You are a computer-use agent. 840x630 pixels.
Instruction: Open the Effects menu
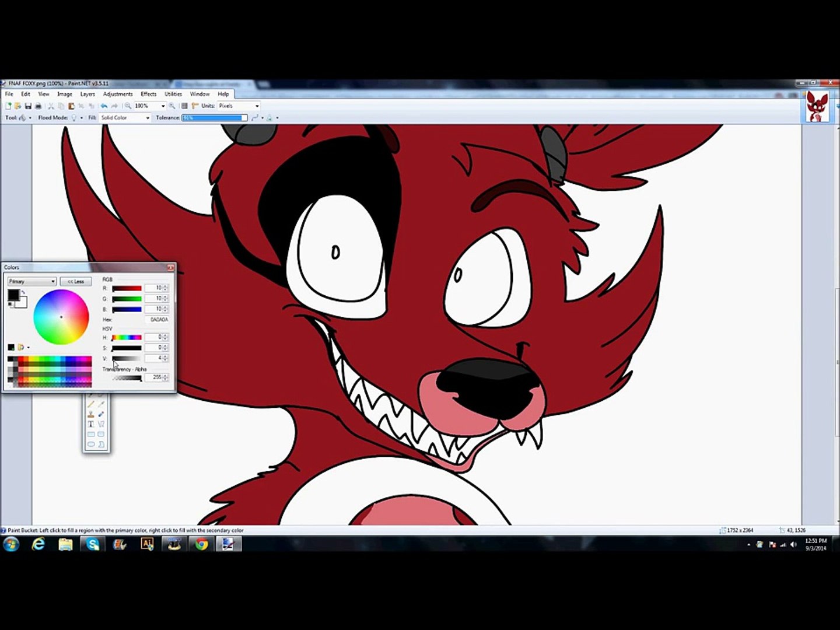pyautogui.click(x=148, y=94)
